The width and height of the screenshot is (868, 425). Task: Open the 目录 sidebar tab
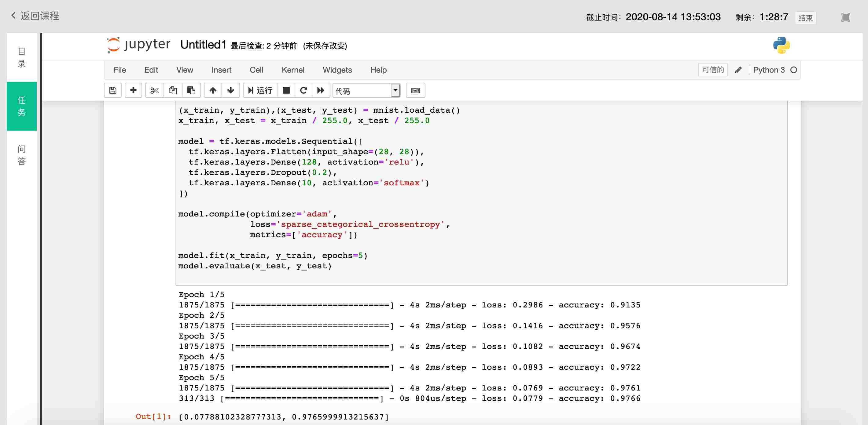22,57
